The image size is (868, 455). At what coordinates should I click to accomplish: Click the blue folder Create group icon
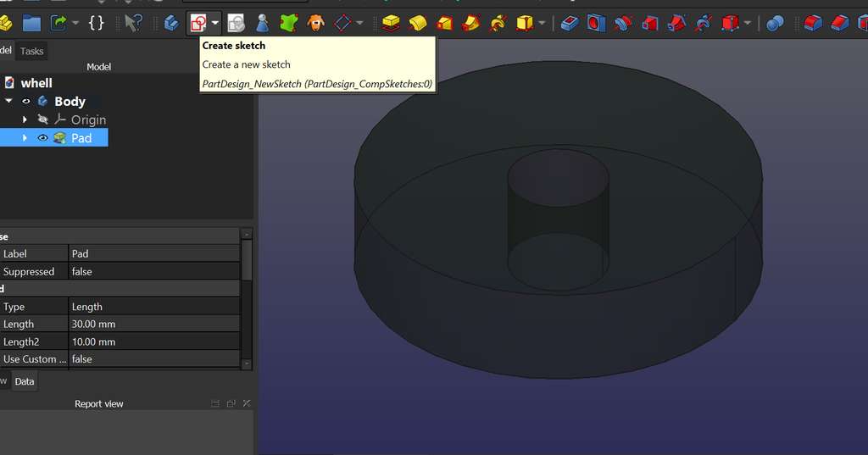pos(31,23)
